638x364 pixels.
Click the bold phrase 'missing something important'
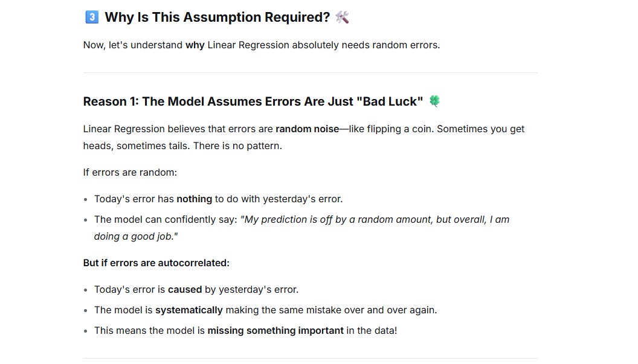tap(275, 331)
